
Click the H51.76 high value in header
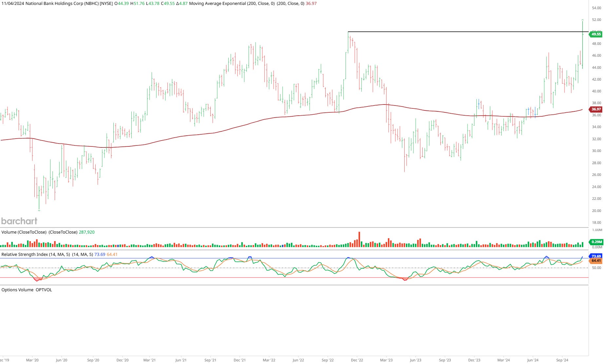click(x=137, y=4)
